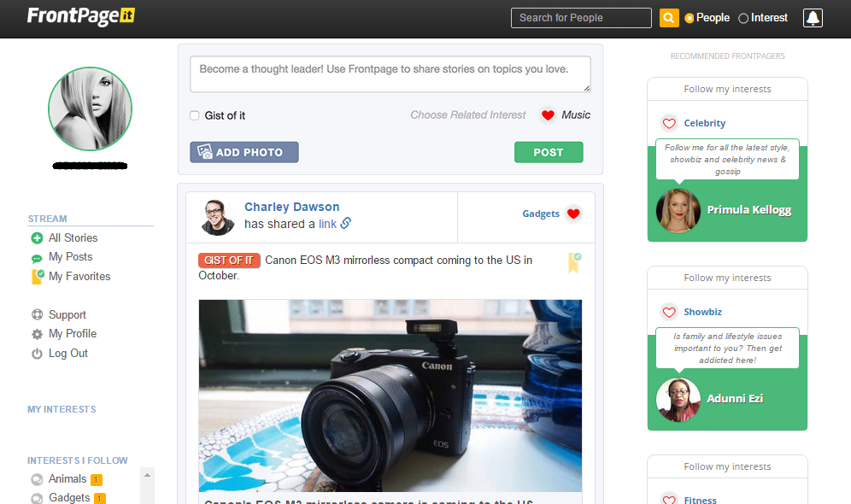Open the Choose Related Interest selector
This screenshot has width=851, height=504.
point(468,115)
